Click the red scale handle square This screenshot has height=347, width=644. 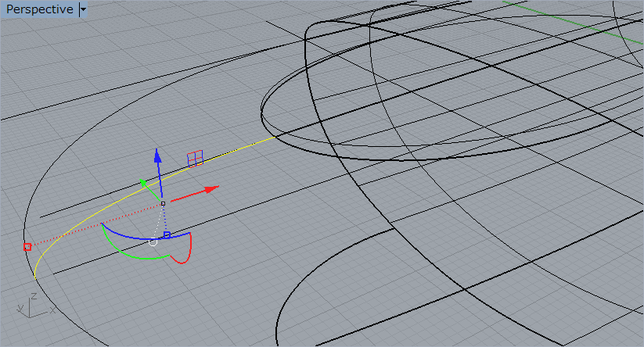click(27, 247)
